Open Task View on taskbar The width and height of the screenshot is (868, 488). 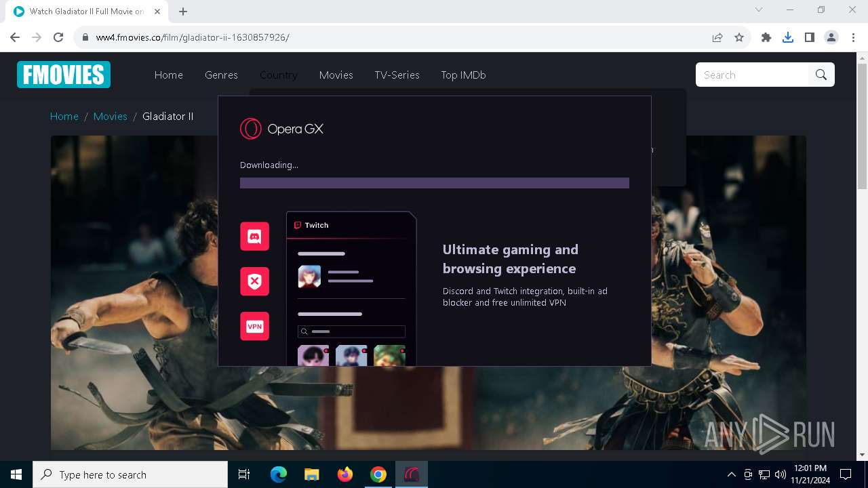pos(244,474)
